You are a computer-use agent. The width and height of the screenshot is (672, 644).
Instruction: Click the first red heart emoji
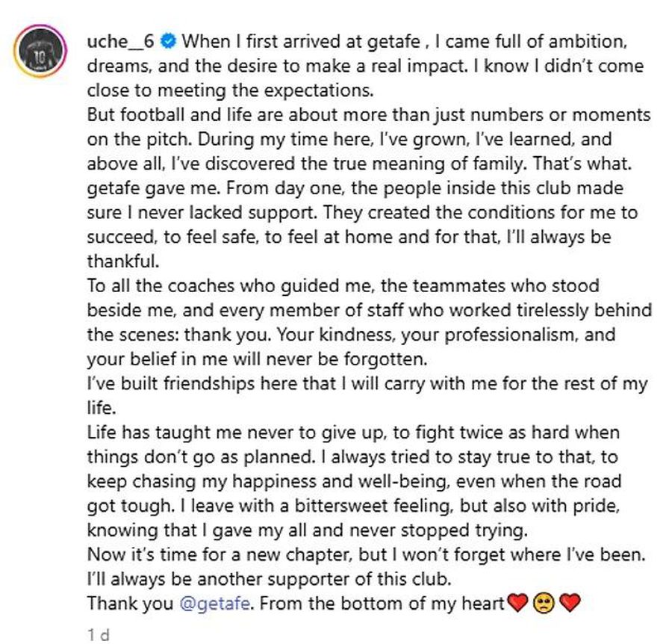coord(517,602)
